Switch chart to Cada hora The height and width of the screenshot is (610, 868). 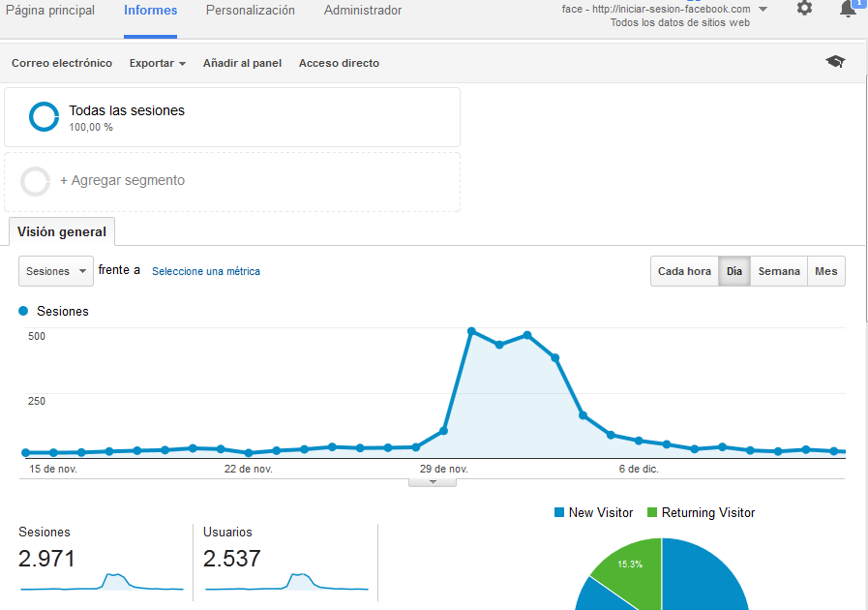[684, 271]
